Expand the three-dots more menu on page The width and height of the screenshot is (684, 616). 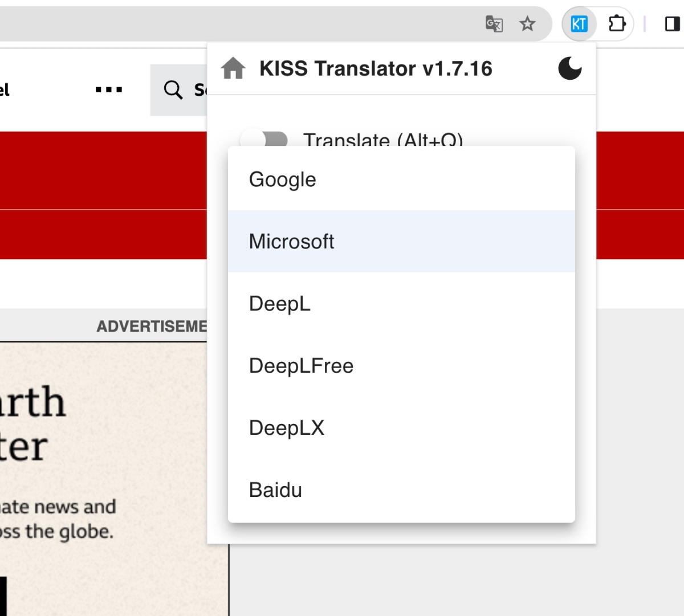coord(108,89)
